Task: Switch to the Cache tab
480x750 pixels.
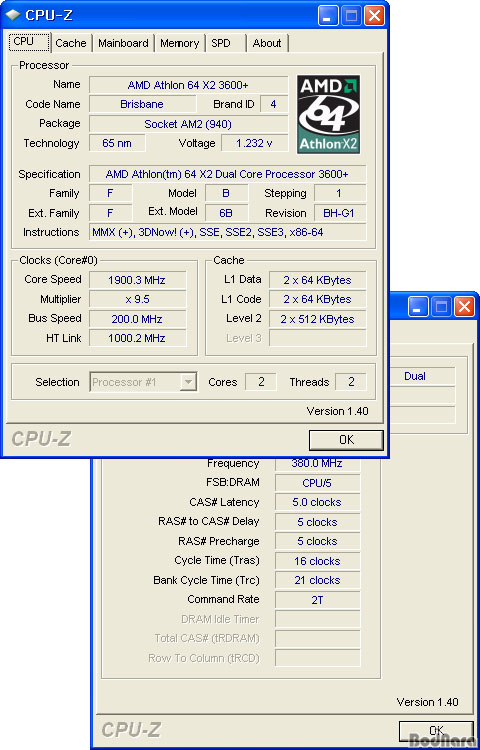Action: [71, 43]
